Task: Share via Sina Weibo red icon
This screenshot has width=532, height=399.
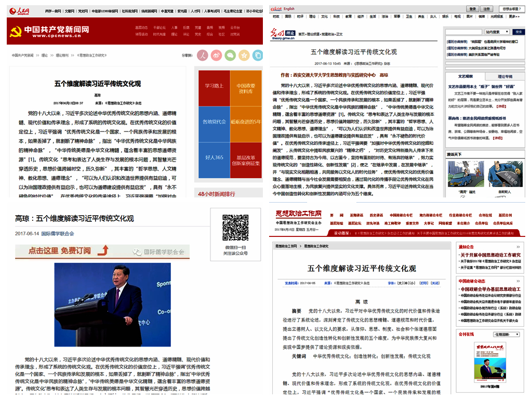Action: (x=216, y=55)
